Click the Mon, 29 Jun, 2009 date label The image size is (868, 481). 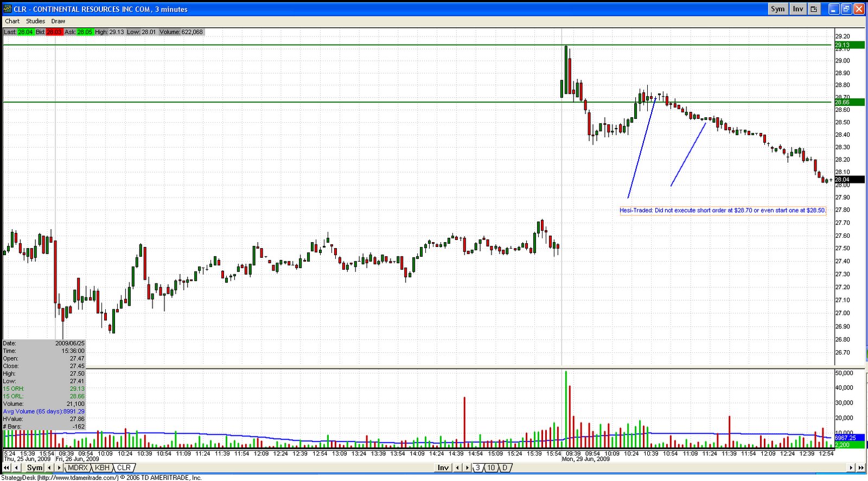[586, 459]
